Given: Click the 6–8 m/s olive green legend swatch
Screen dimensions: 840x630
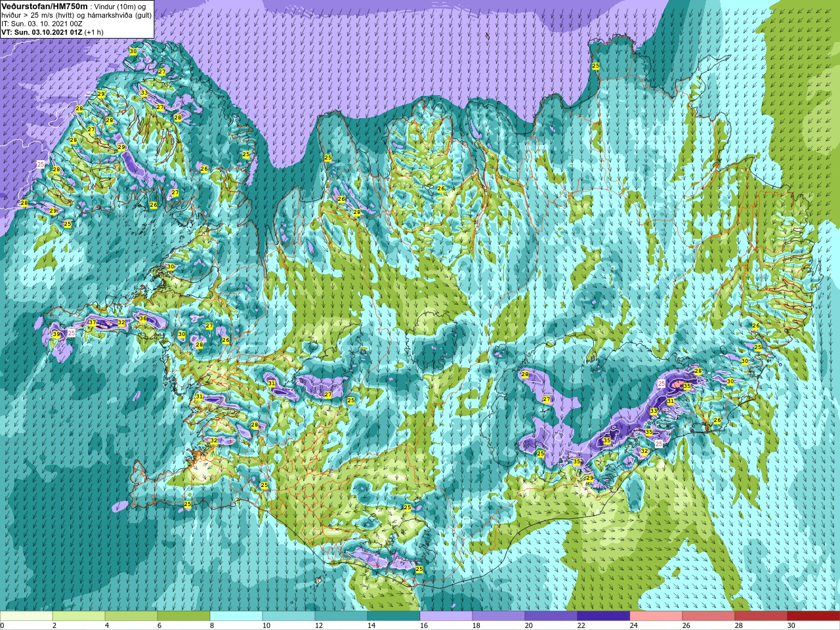Looking at the screenshot, I should click(x=184, y=616).
